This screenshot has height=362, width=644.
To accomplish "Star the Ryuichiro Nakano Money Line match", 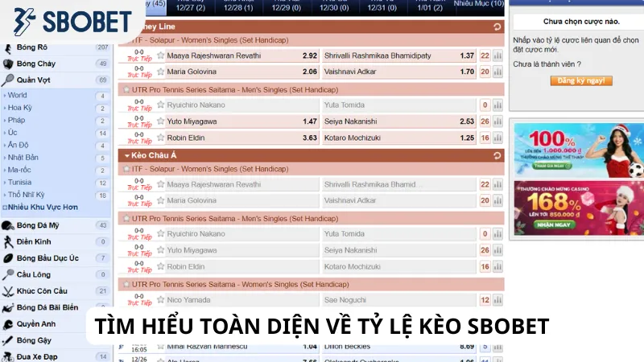I will pos(160,105).
